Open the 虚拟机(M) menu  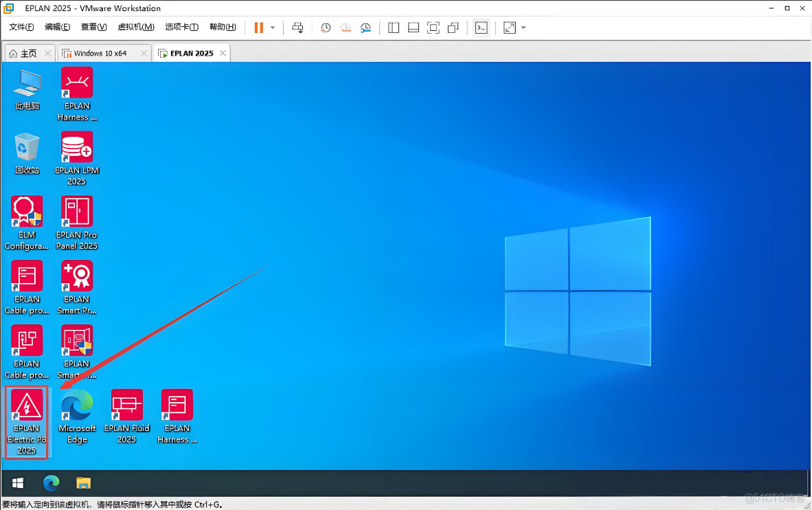(x=136, y=27)
